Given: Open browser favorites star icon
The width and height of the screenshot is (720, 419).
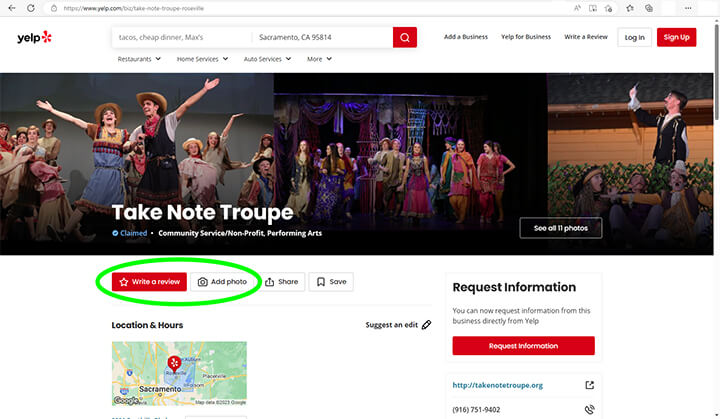Looking at the screenshot, I should (630, 8).
